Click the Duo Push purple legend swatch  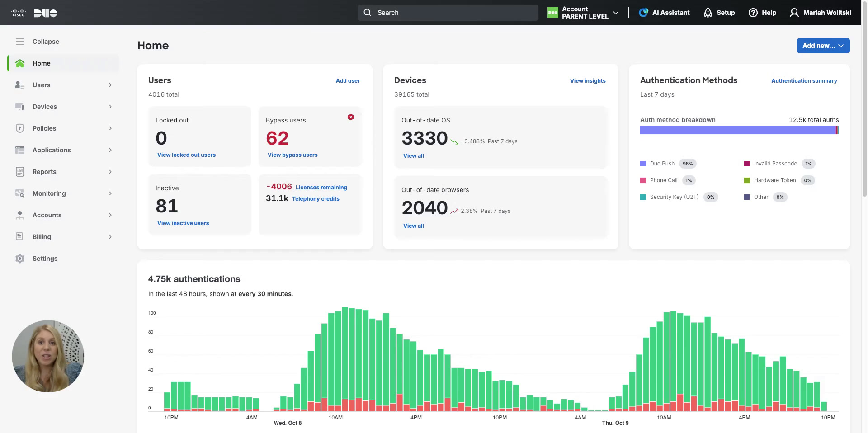click(643, 164)
